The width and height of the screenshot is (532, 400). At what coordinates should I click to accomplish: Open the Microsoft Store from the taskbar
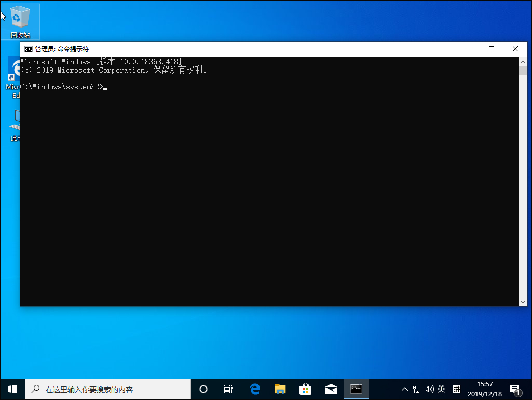coord(306,389)
